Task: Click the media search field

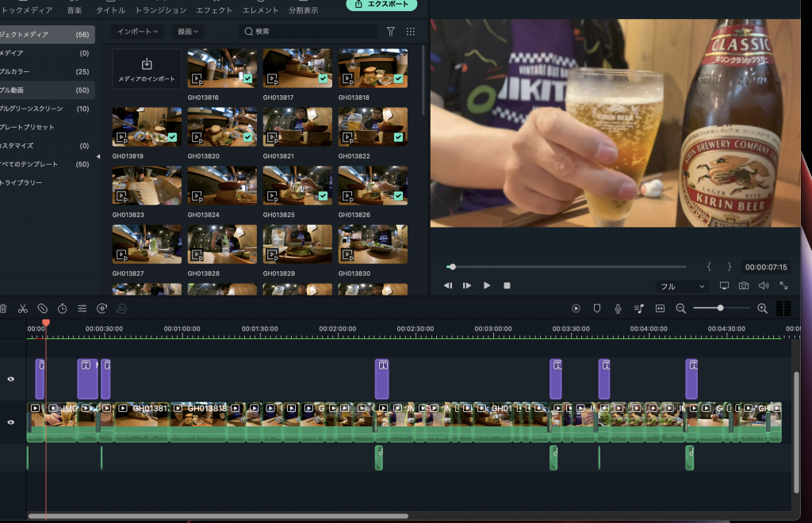Action: (308, 32)
